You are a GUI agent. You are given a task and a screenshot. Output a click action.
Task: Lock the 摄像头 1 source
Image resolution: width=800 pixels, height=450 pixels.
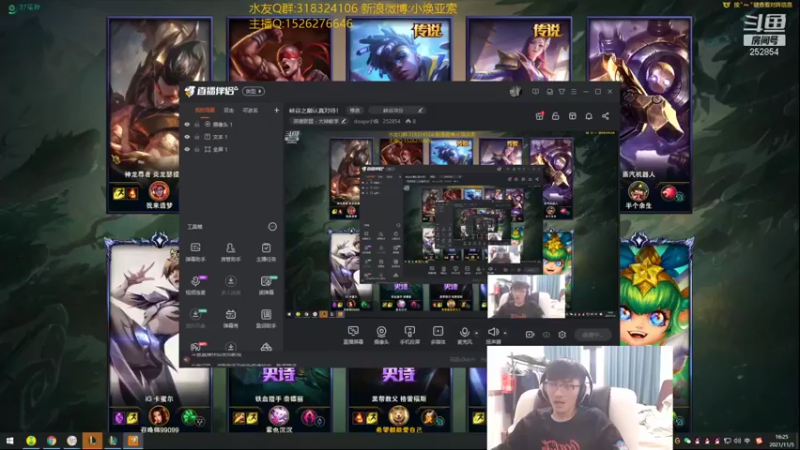click(197, 124)
